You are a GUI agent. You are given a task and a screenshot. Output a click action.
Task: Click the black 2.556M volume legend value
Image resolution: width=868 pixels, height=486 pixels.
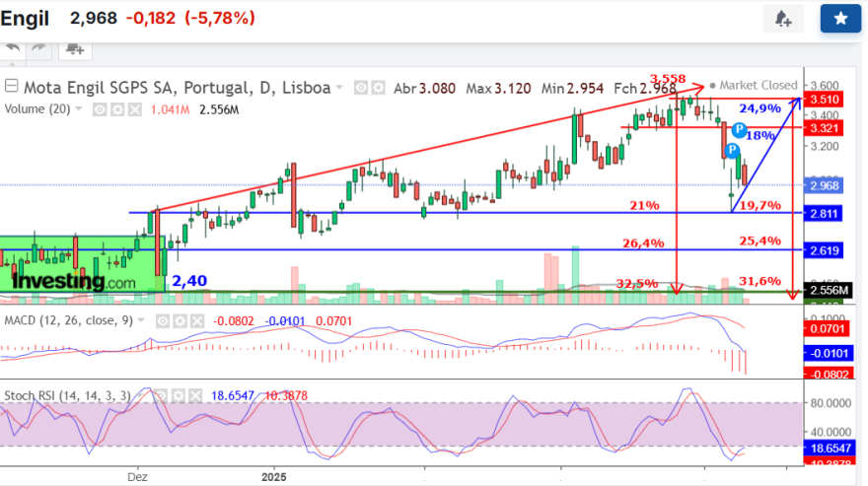[219, 109]
